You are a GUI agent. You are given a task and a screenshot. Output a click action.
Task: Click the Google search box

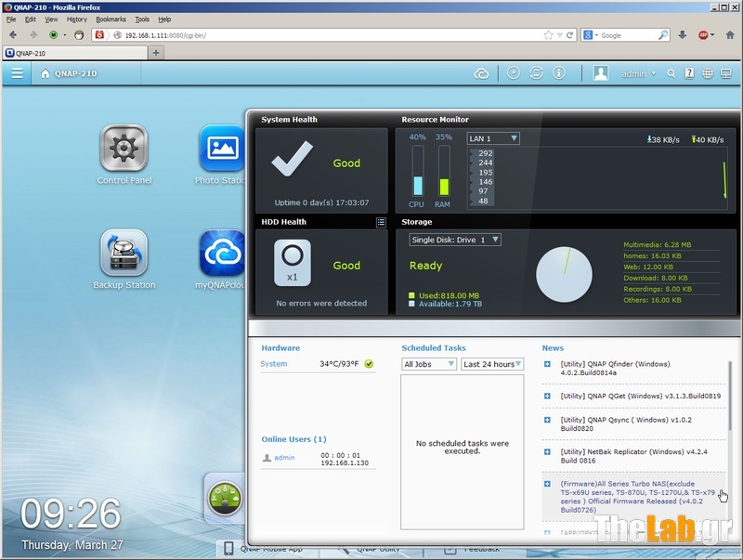coord(625,35)
